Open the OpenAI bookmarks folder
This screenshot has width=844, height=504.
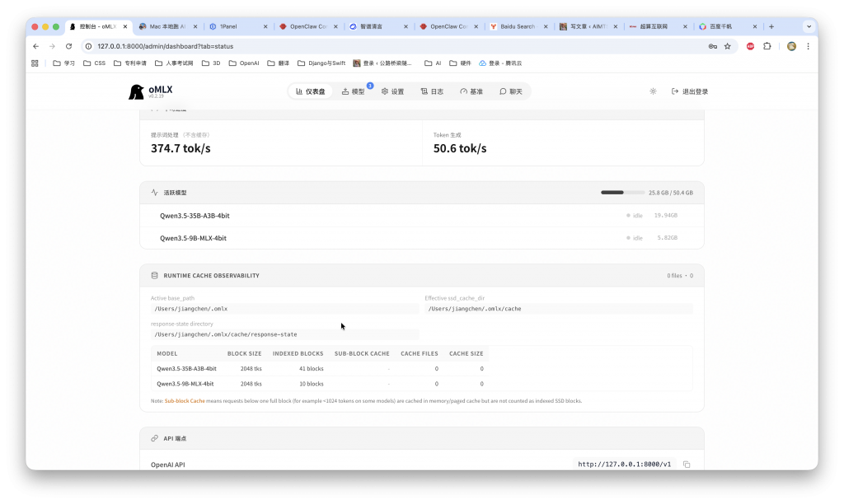pyautogui.click(x=244, y=63)
